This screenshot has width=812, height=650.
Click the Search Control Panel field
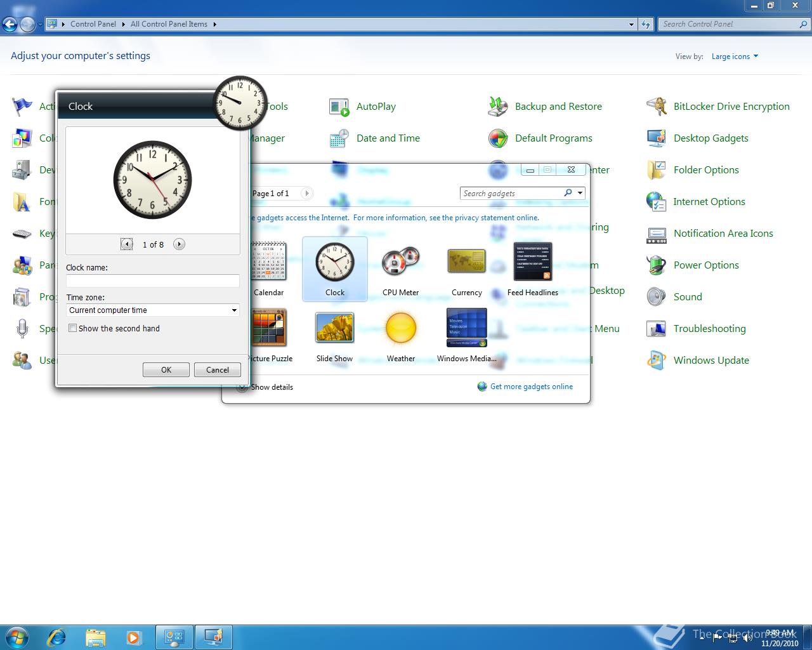(x=729, y=24)
